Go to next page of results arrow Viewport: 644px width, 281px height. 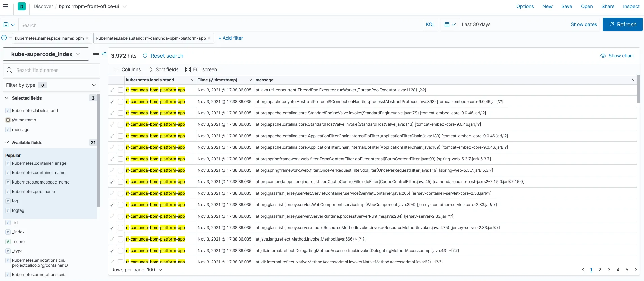point(636,270)
